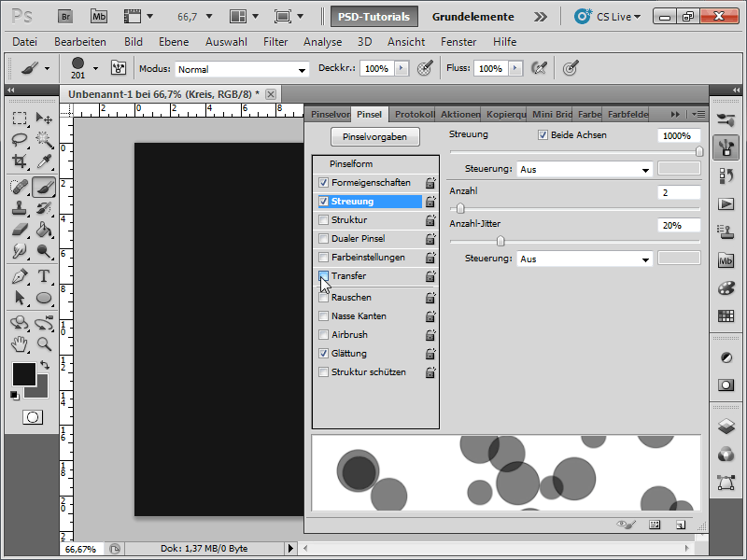
Task: Open Anzahl-Jitter Steuerung dropdown
Action: tap(585, 259)
